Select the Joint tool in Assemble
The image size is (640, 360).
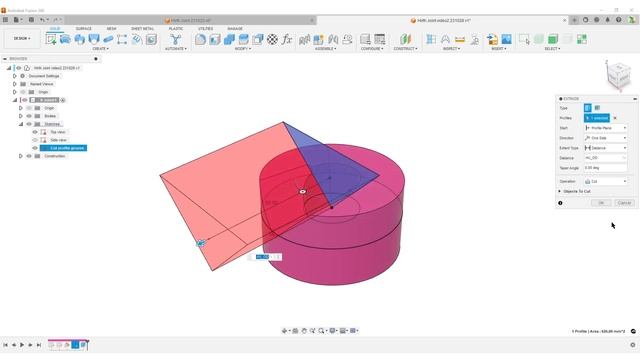(x=333, y=39)
